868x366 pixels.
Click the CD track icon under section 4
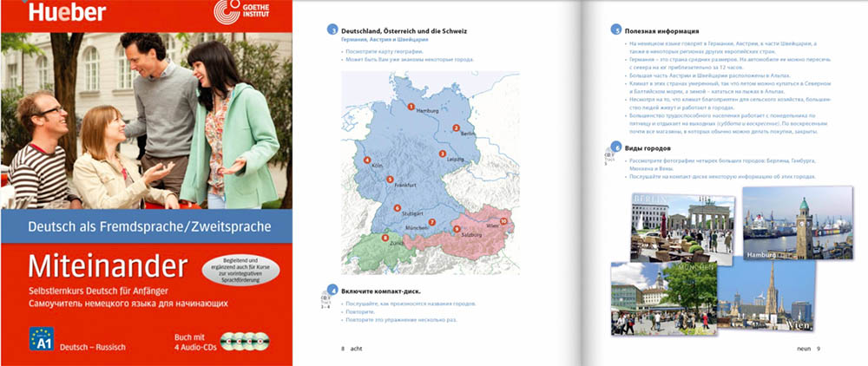tap(325, 301)
